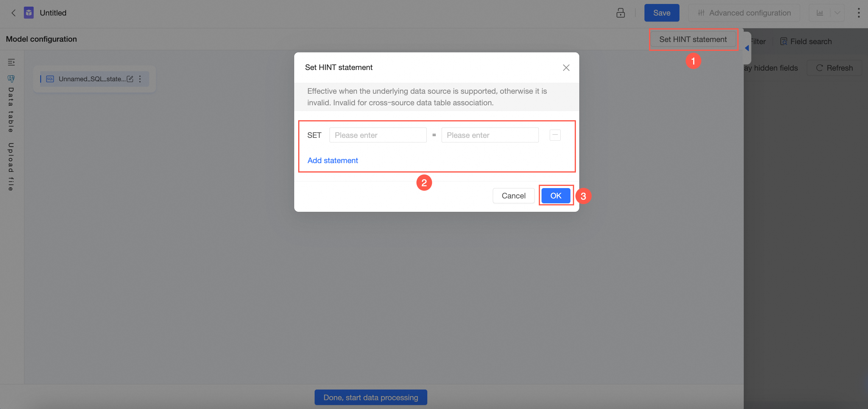The width and height of the screenshot is (868, 409).
Task: Click the Add statement link
Action: [x=332, y=160]
